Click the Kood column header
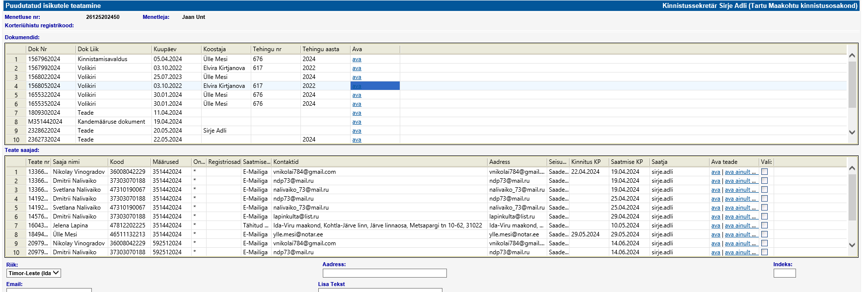Viewport: 868px width, 292px height. (130, 162)
